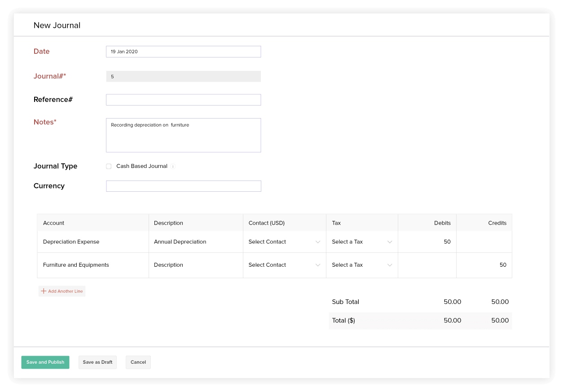
Task: Click Save and Publish
Action: 45,362
